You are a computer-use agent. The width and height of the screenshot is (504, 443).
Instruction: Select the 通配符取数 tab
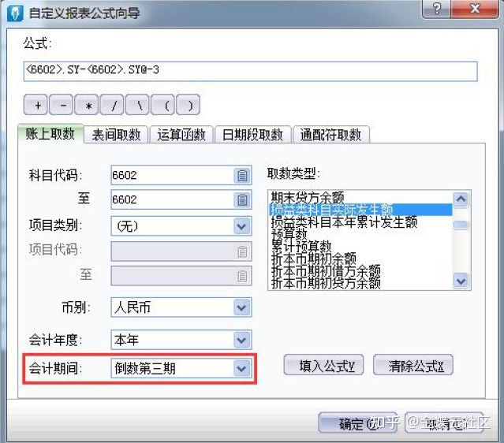[x=330, y=135]
